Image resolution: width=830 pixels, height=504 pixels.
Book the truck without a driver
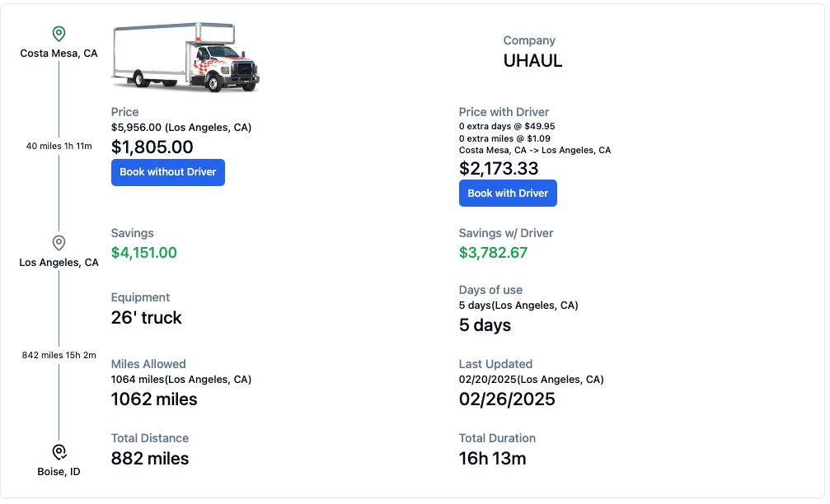168,172
